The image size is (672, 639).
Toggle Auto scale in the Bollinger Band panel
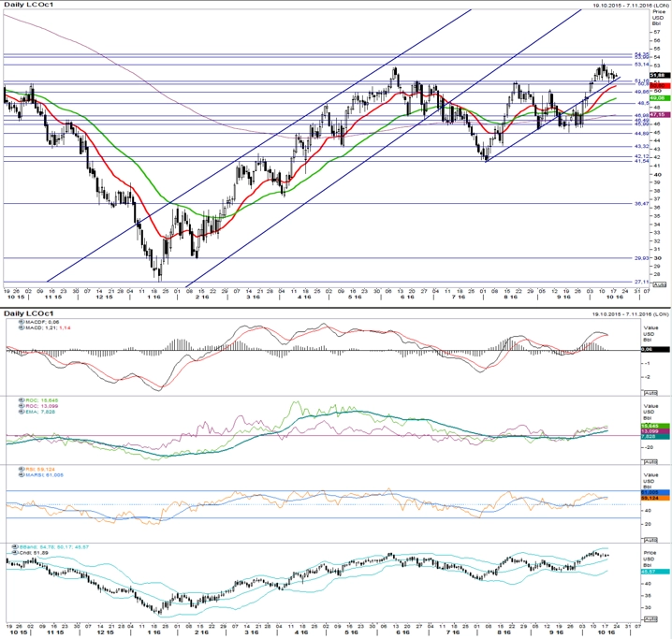pyautogui.click(x=650, y=619)
